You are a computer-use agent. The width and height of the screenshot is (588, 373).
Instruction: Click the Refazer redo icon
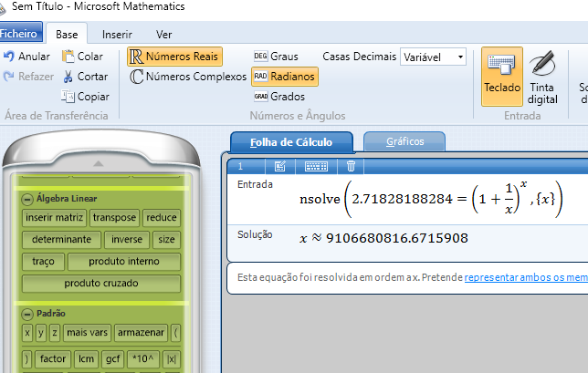[x=8, y=77]
